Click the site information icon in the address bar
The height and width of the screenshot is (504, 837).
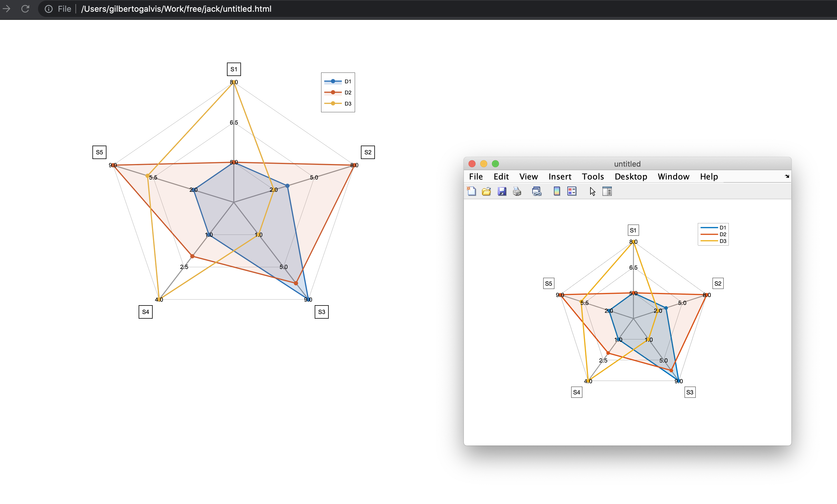pyautogui.click(x=49, y=9)
